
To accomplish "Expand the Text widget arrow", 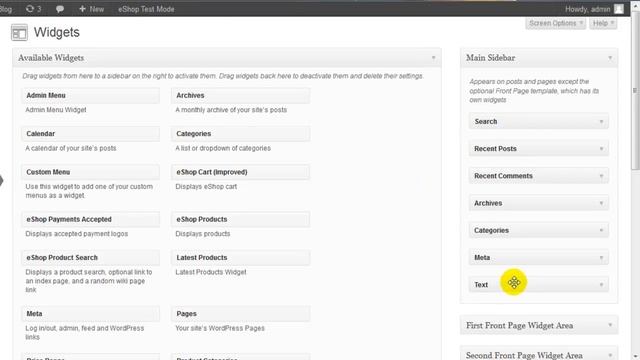I will point(601,284).
